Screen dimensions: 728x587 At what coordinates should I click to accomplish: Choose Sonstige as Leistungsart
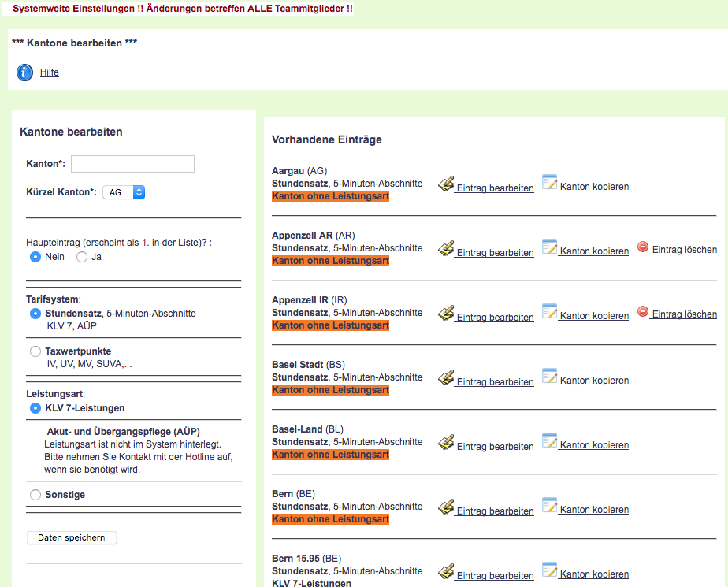[x=35, y=495]
